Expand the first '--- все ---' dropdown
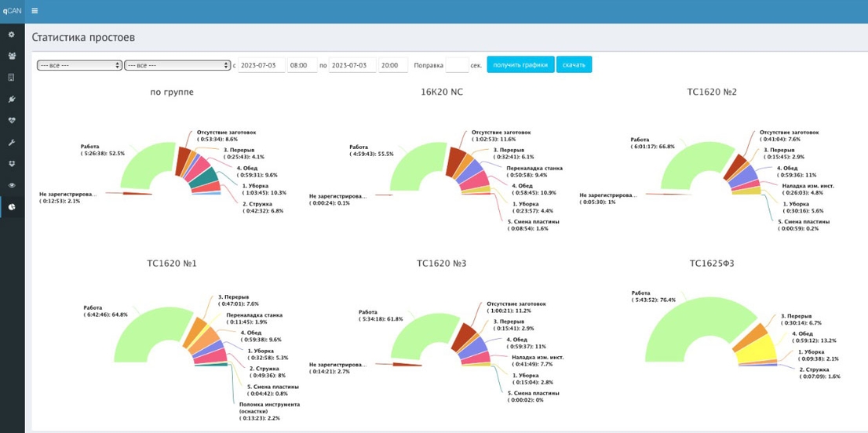The image size is (868, 433). tap(79, 65)
